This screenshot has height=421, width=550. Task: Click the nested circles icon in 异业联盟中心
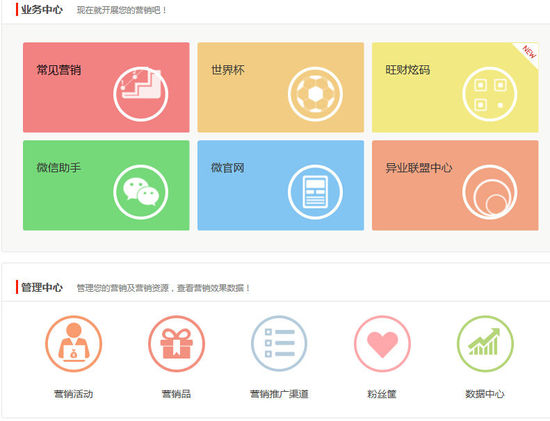pyautogui.click(x=490, y=192)
